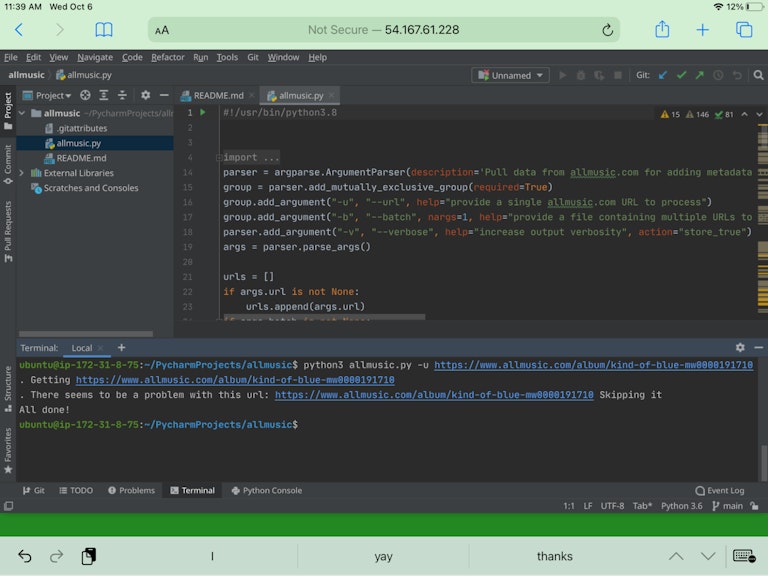Click the Git update project arrow icon
768x576 pixels.
[663, 75]
